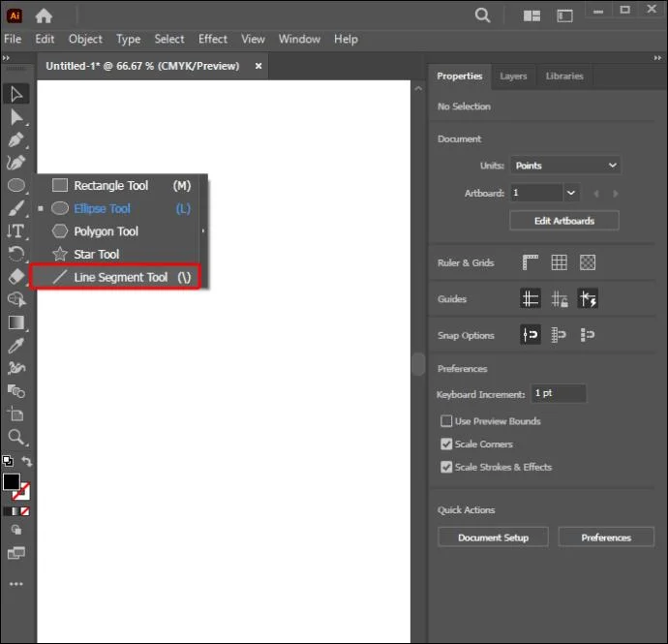Toggle Show Transparency Grid icon

pyautogui.click(x=588, y=262)
